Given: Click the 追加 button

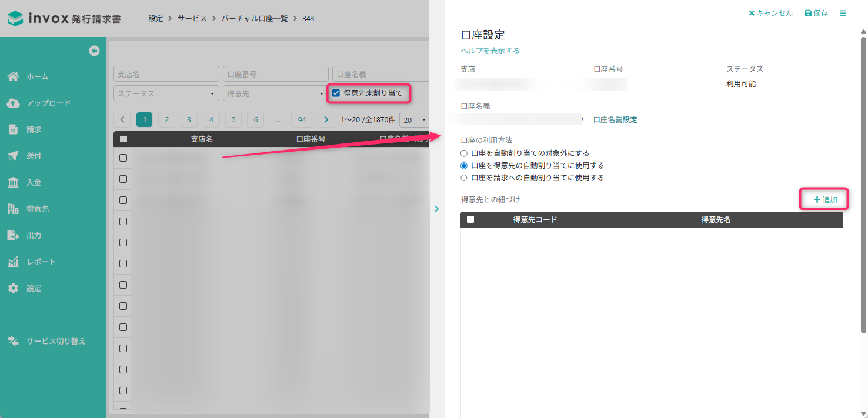Looking at the screenshot, I should [825, 199].
